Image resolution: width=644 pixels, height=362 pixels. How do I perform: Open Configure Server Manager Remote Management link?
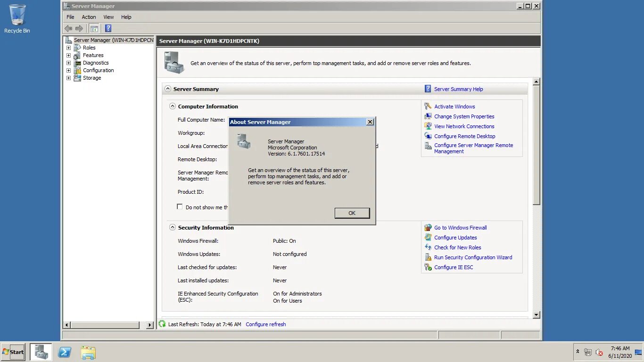(473, 148)
